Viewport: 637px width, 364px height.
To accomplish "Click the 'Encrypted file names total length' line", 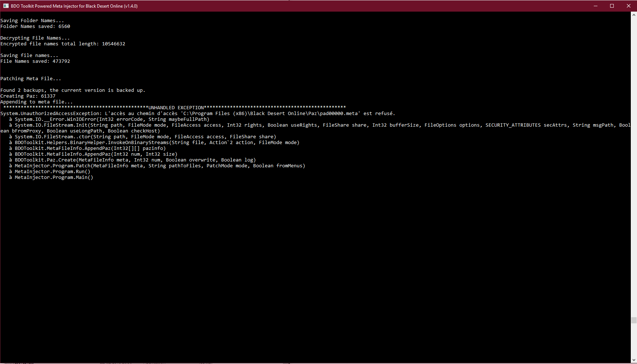I will pyautogui.click(x=63, y=44).
